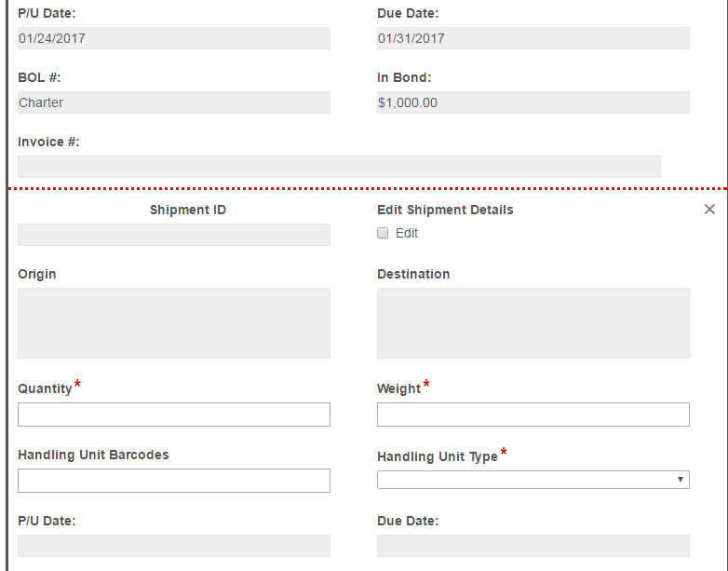The width and height of the screenshot is (728, 571).
Task: Click the Due Date field 01/31/2017
Action: [x=533, y=38]
